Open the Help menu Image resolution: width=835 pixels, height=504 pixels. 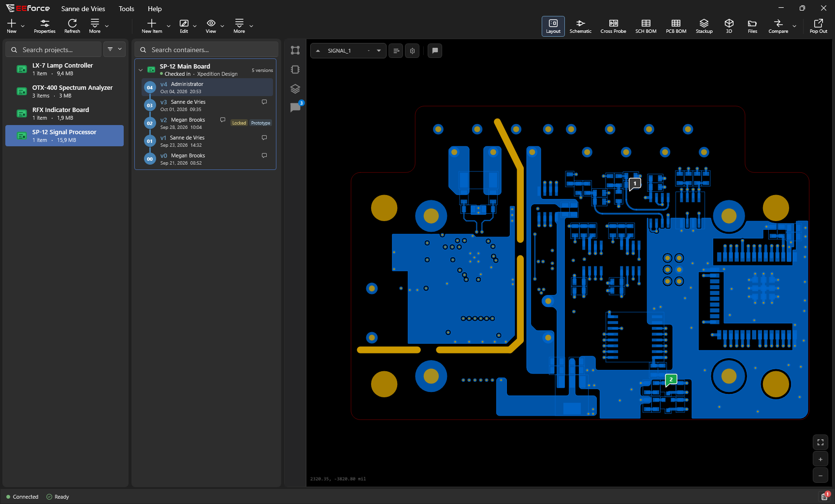tap(155, 9)
